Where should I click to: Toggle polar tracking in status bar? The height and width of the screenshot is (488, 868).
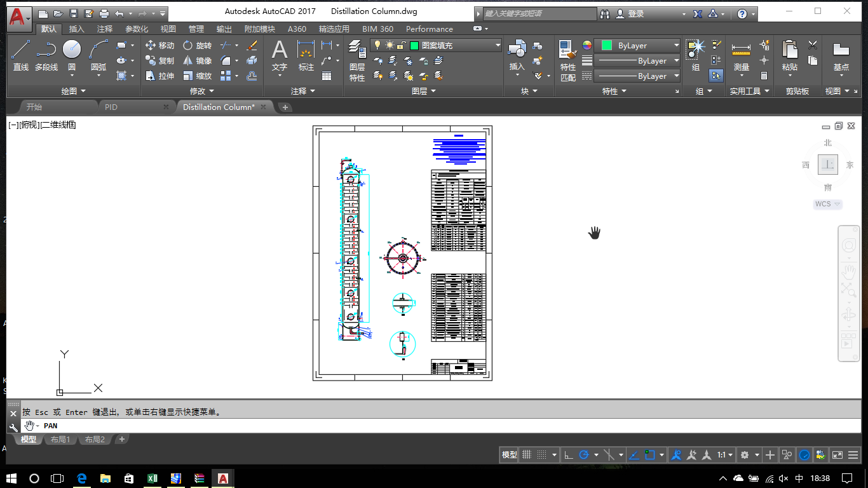[x=585, y=455]
